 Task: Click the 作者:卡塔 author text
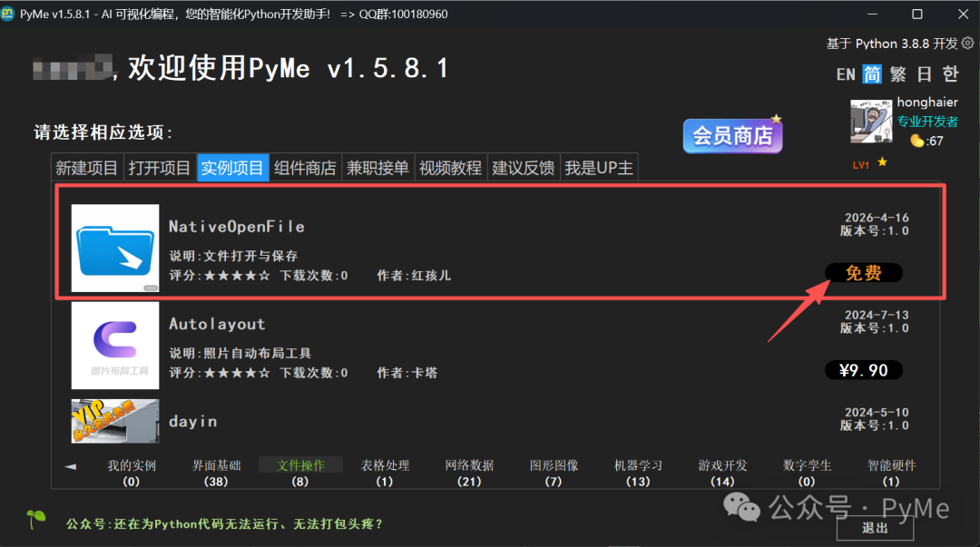[x=407, y=373]
